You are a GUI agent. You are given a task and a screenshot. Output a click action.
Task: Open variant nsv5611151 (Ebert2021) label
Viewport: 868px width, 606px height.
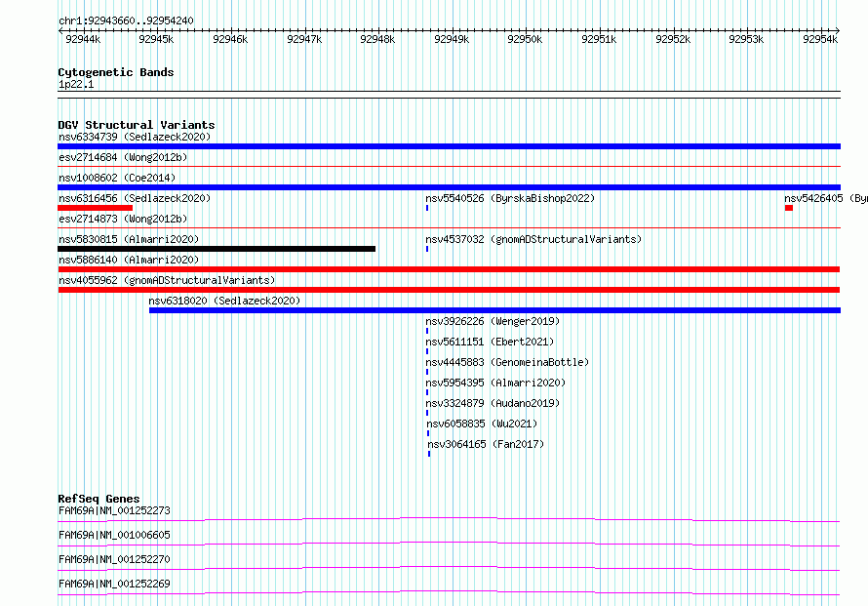point(490,342)
